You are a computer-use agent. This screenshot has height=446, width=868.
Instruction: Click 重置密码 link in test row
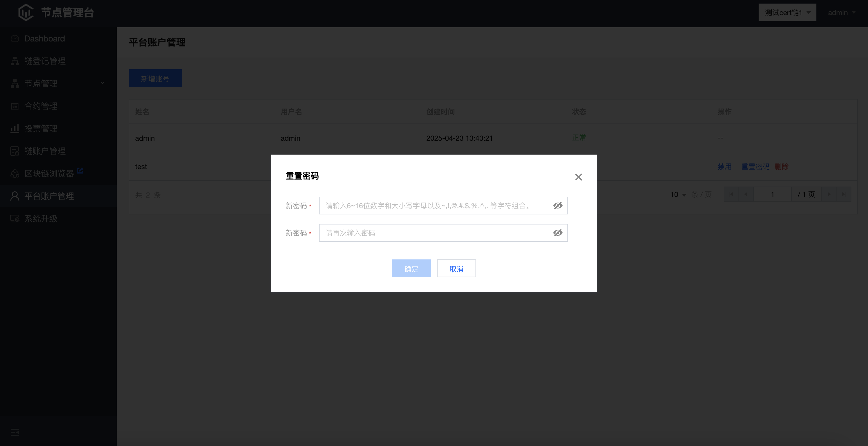point(755,166)
